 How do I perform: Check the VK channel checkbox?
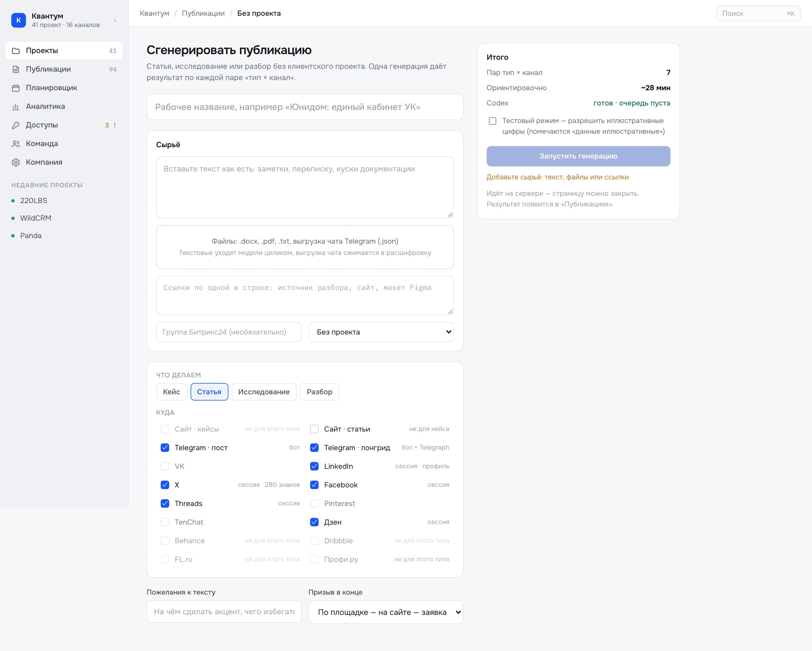click(165, 466)
